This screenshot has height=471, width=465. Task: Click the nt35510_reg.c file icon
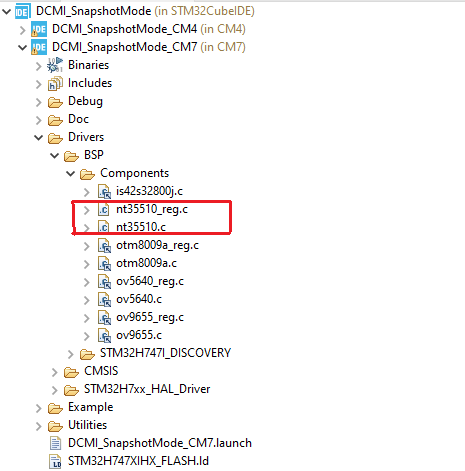coord(103,209)
